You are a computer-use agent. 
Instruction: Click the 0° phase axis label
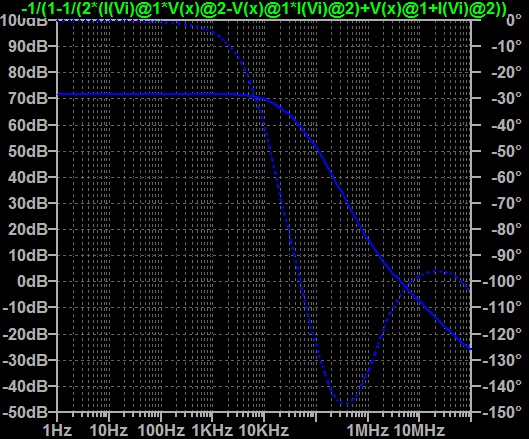(514, 20)
